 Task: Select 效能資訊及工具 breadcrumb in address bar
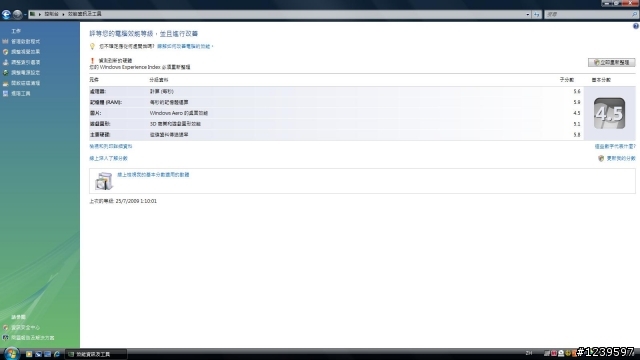tap(84, 14)
